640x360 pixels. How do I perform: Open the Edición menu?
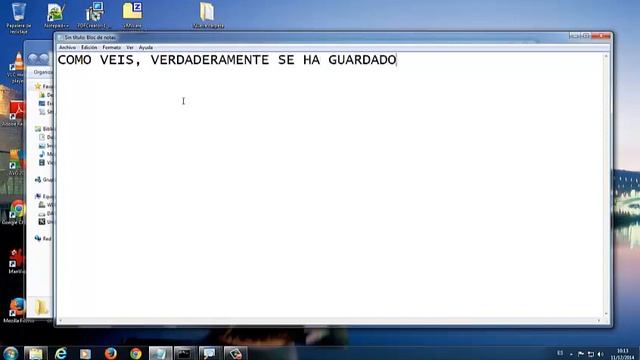(x=89, y=47)
